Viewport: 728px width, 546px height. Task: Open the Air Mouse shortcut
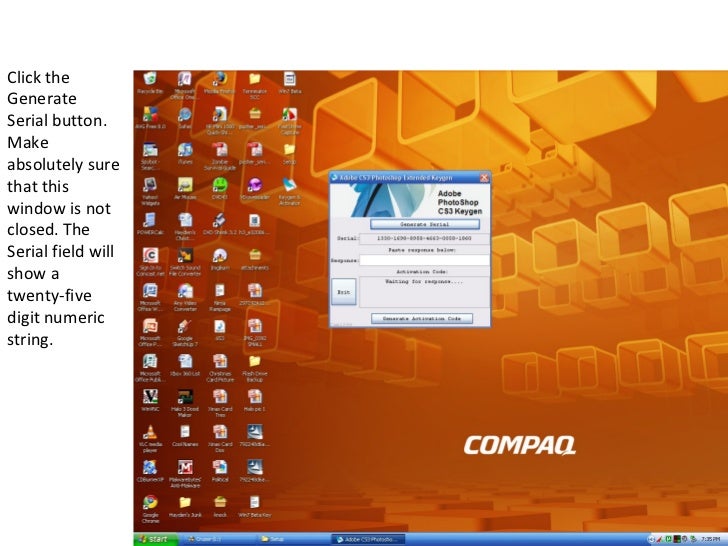(185, 188)
